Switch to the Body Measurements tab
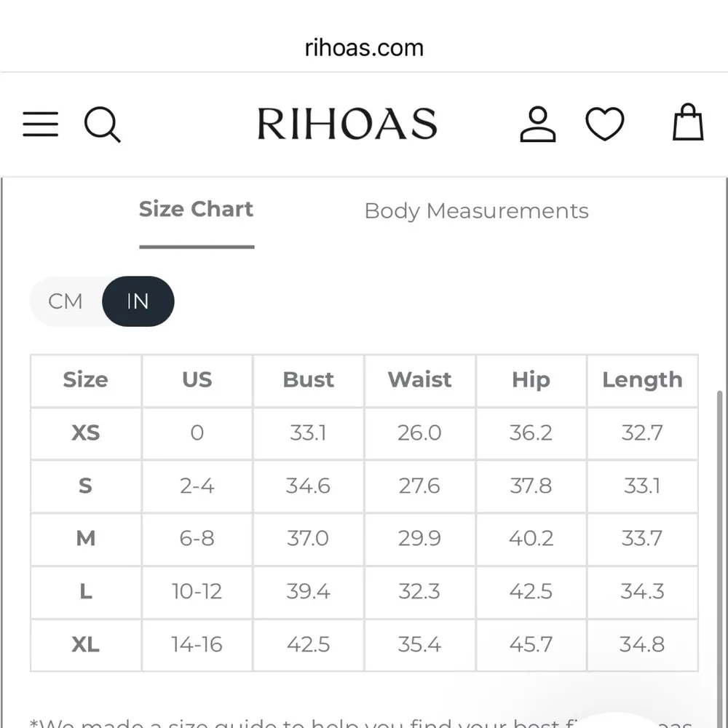 (476, 211)
